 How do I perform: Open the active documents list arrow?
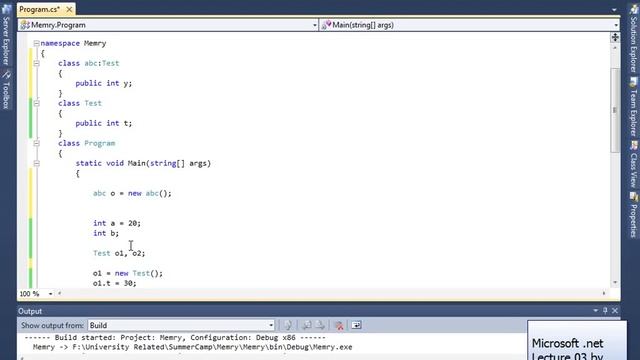[614, 10]
